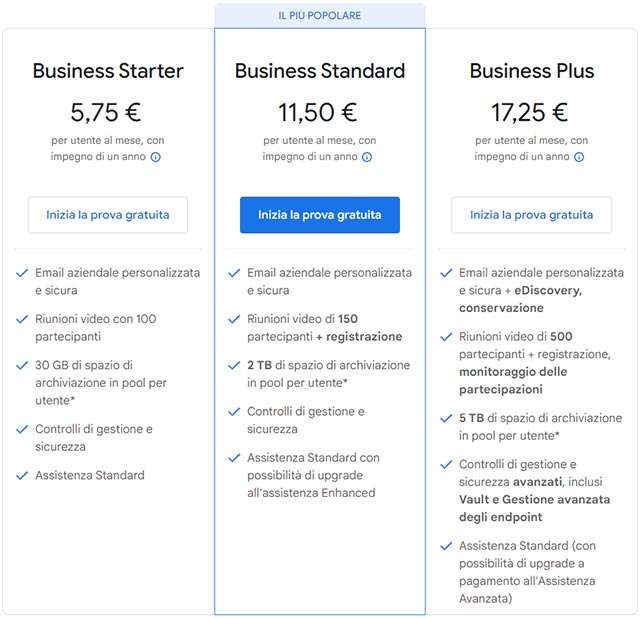Click checkmark next to Starter's 30 GB storage
The image size is (640, 618).
pyautogui.click(x=23, y=365)
